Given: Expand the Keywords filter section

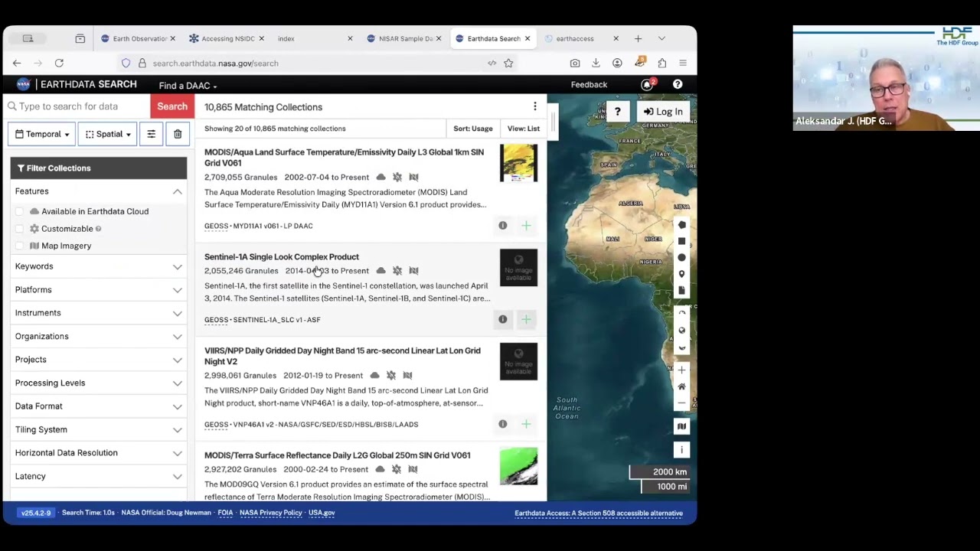Looking at the screenshot, I should [99, 266].
